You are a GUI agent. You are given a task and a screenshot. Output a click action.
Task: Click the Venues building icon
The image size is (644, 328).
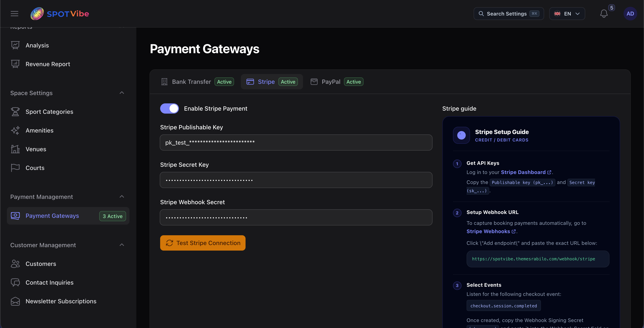[x=15, y=149]
